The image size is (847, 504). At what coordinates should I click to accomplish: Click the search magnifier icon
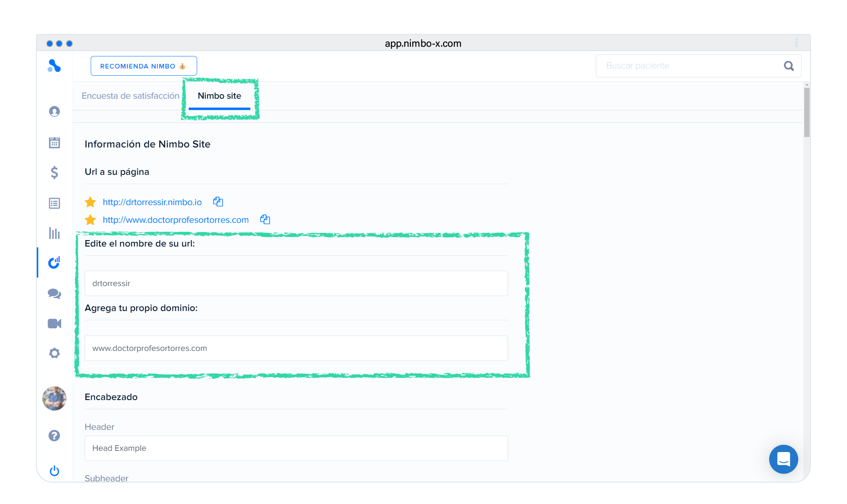[789, 66]
